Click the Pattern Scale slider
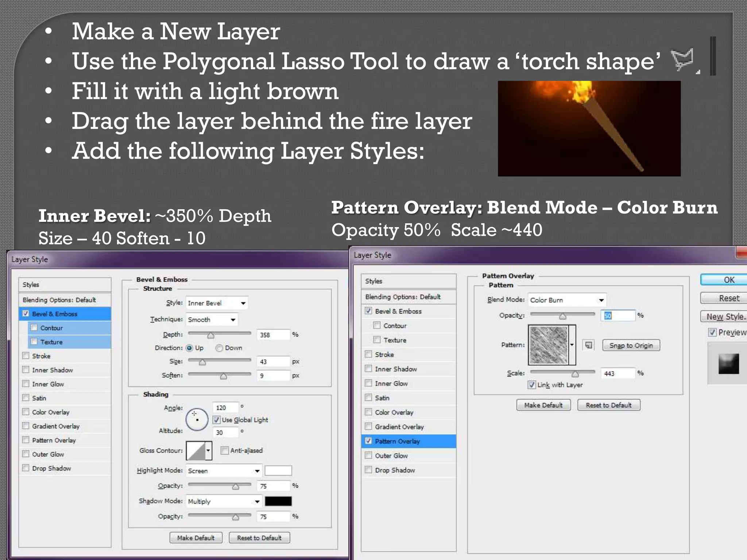The width and height of the screenshot is (747, 560). pos(562,373)
